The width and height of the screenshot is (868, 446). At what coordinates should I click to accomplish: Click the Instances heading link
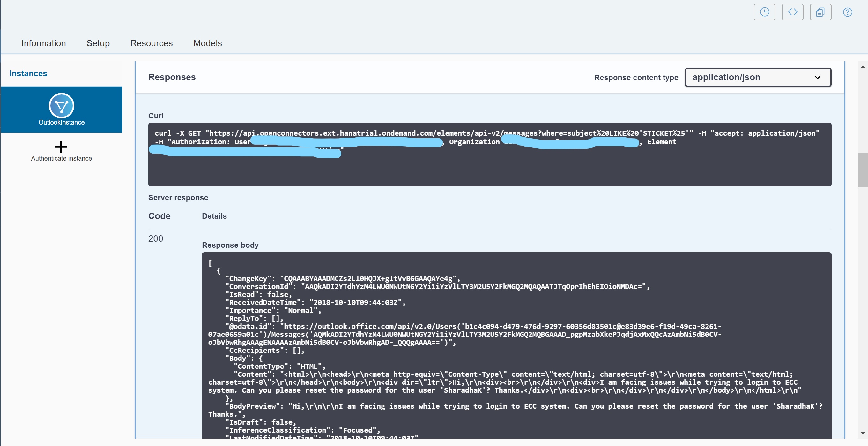[28, 73]
